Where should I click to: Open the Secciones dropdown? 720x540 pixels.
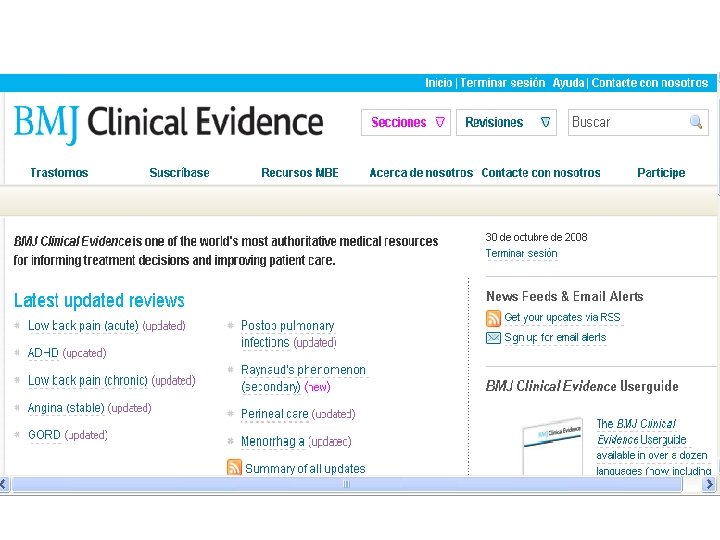[x=405, y=122]
